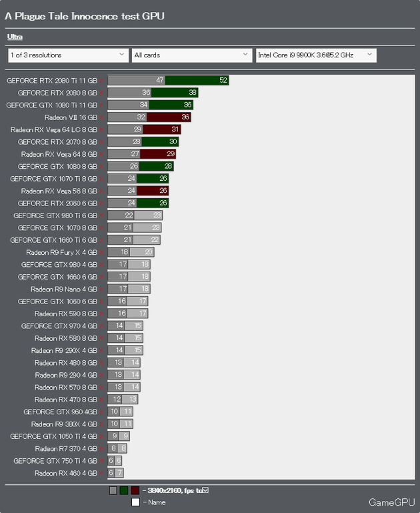This screenshot has width=420, height=513.
Task: Toggle the gray minimum fps legend box
Action: [x=113, y=490]
